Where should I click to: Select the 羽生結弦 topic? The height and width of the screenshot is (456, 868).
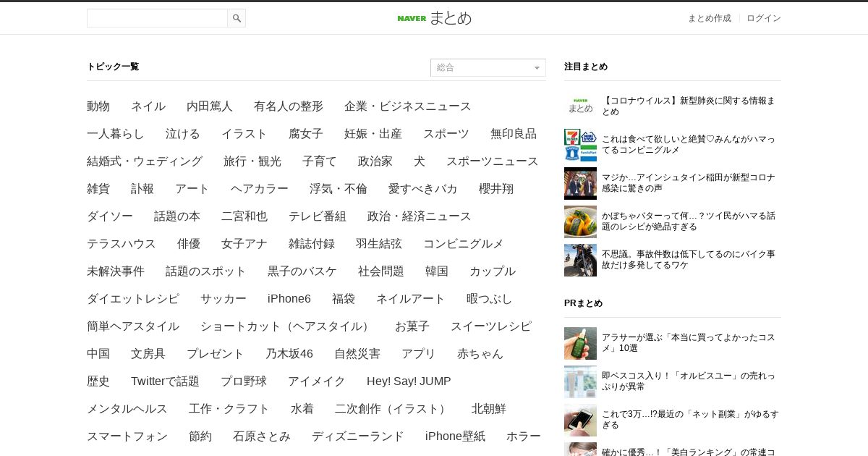click(x=379, y=244)
